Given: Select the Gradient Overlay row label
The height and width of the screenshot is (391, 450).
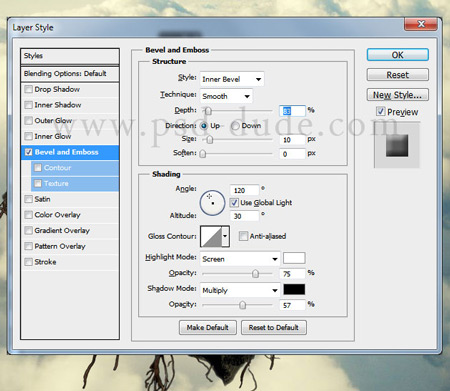Looking at the screenshot, I should (x=62, y=230).
